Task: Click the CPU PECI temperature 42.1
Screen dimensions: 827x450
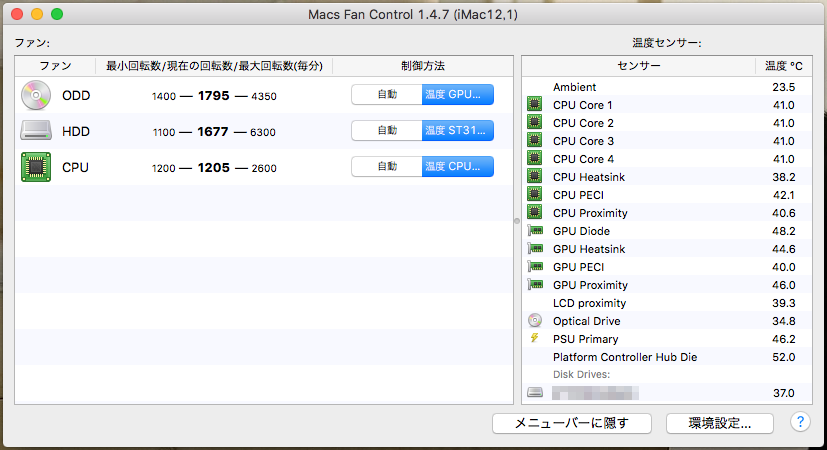Action: (783, 195)
